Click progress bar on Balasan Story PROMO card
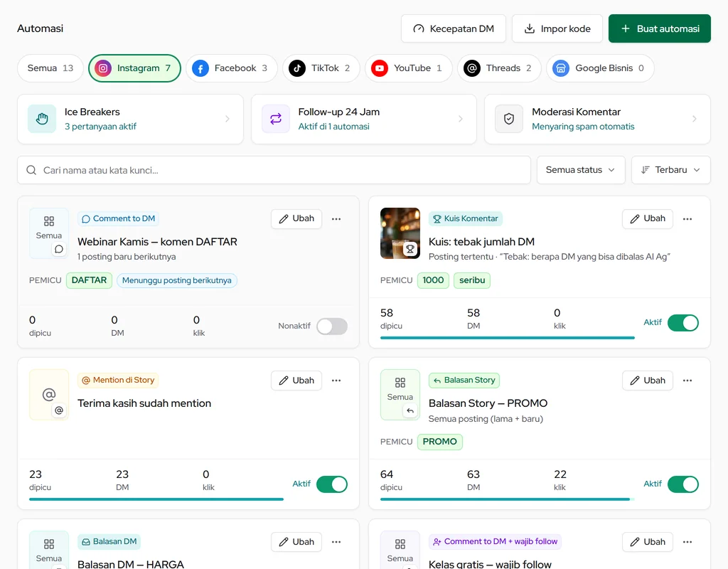This screenshot has height=569, width=728. click(508, 499)
